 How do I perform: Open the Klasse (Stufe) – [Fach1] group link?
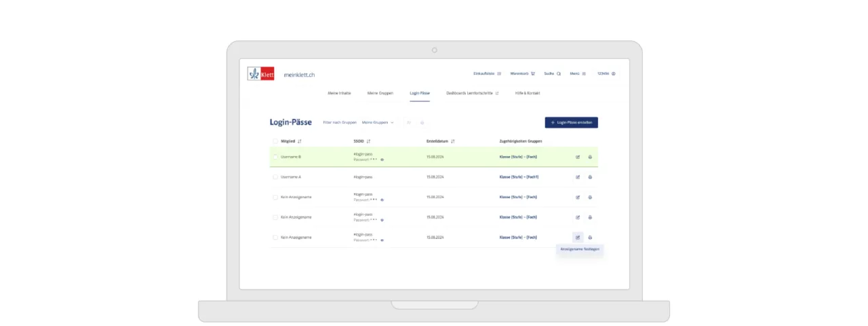519,177
